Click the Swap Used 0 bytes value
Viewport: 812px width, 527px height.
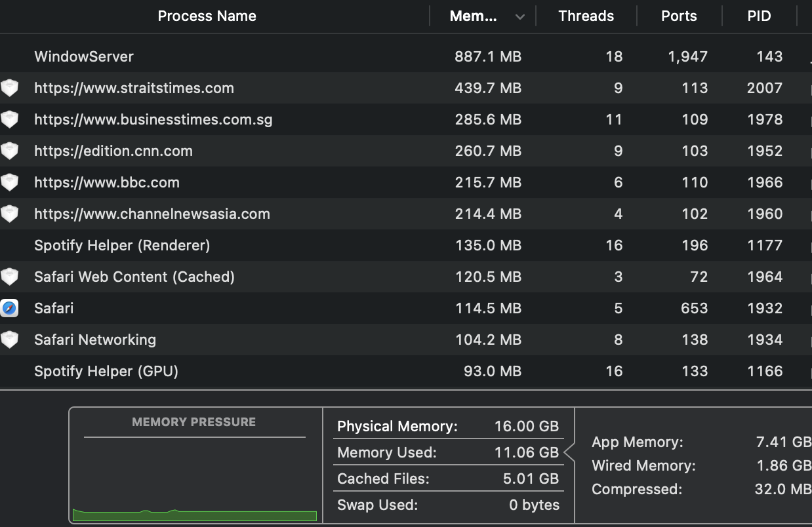coord(535,505)
